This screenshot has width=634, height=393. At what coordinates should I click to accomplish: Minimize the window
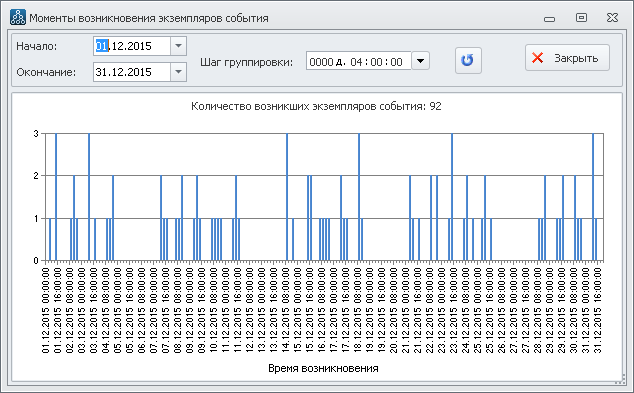(x=549, y=18)
